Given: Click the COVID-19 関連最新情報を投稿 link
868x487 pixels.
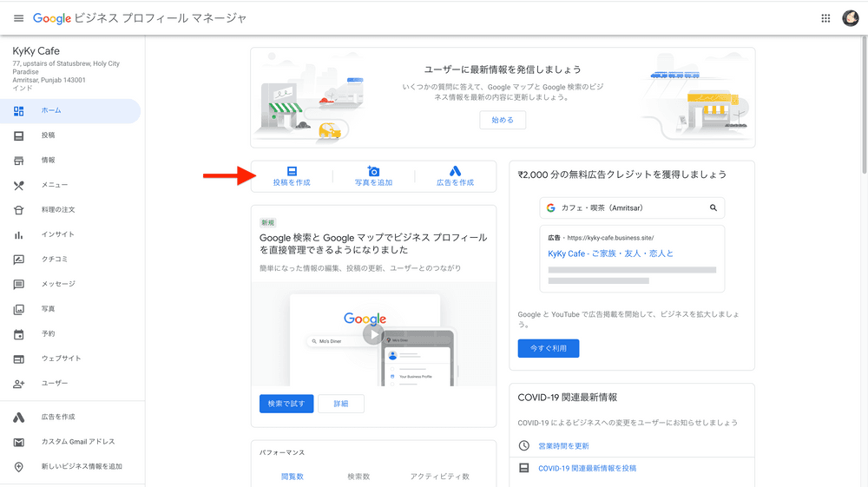Looking at the screenshot, I should coord(587,469).
